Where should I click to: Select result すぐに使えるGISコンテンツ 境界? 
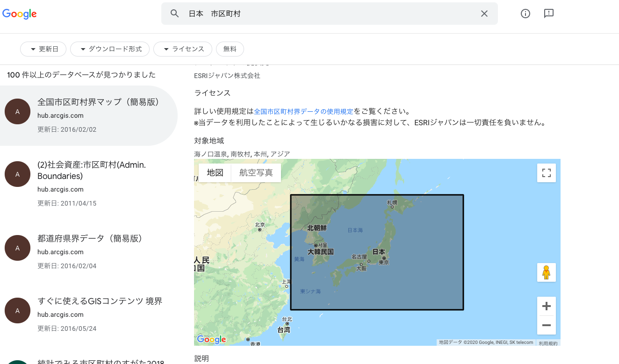(89, 314)
